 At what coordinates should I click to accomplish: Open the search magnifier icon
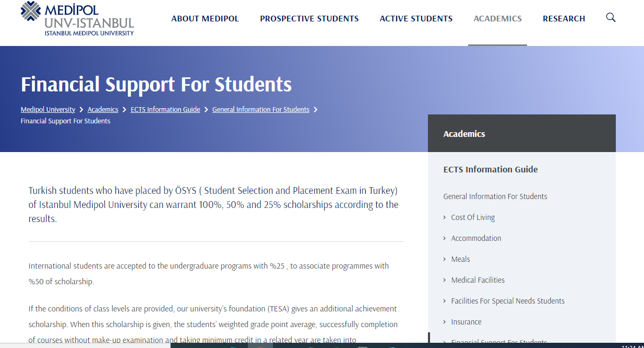pyautogui.click(x=611, y=18)
